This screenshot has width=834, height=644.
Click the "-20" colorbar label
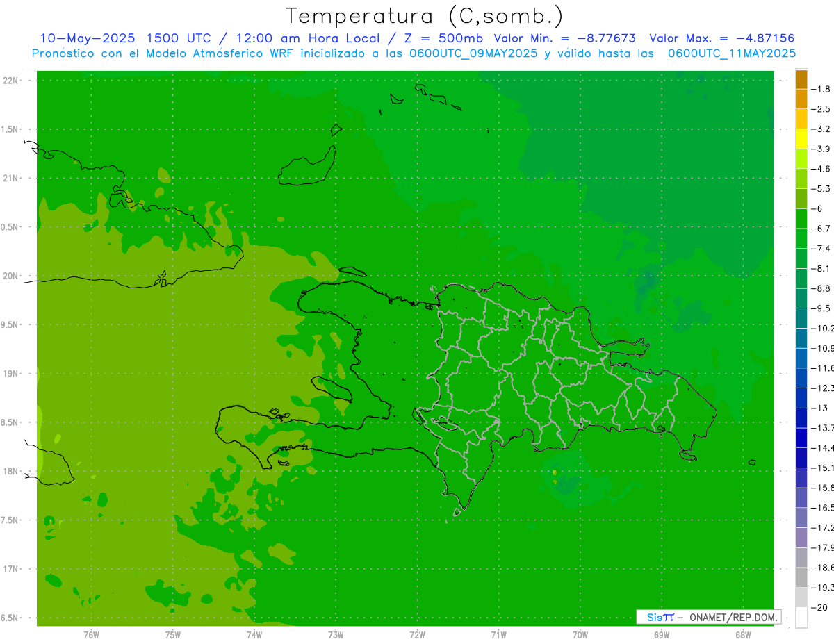819,607
